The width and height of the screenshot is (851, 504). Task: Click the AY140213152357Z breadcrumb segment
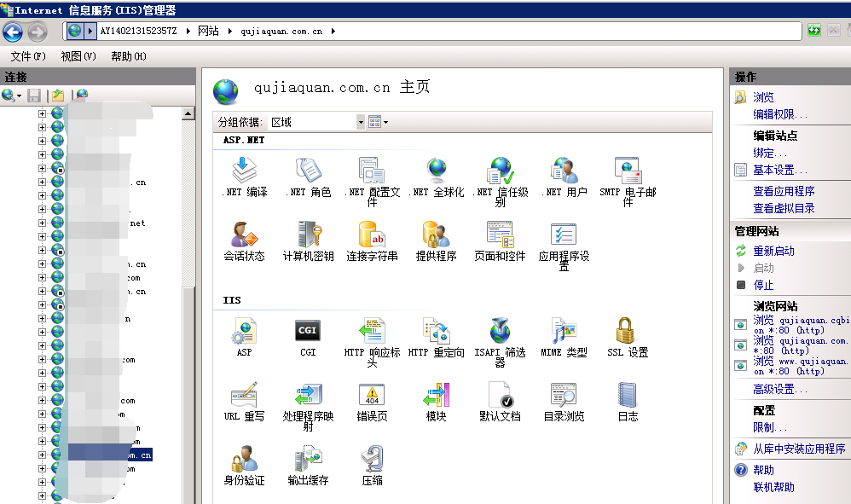tap(138, 32)
